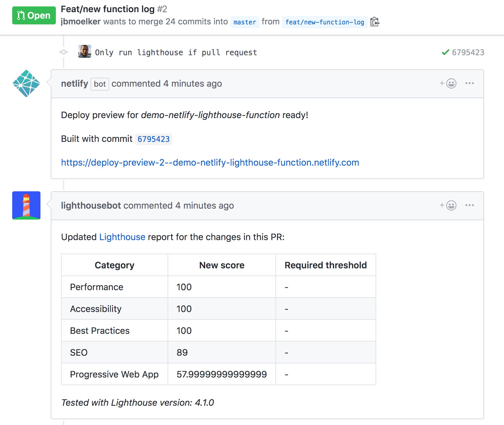This screenshot has width=504, height=425.
Task: Select the Accessibility row label
Action: 96,309
